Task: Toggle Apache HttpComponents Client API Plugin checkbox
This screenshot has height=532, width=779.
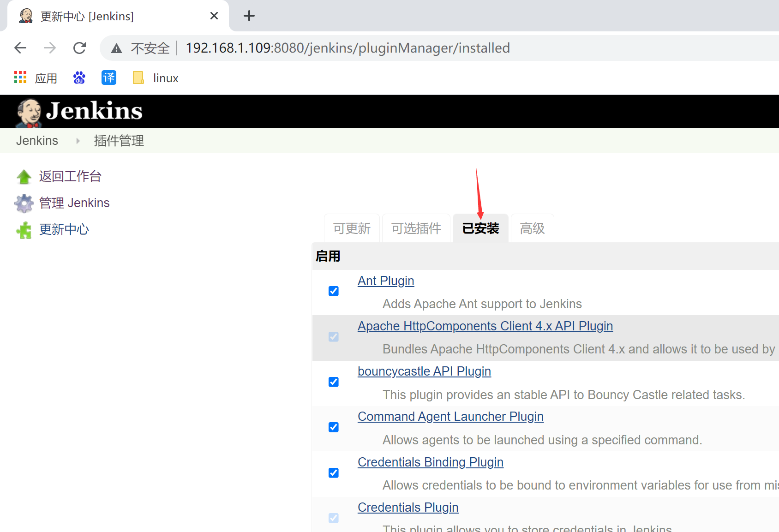Action: pyautogui.click(x=334, y=337)
